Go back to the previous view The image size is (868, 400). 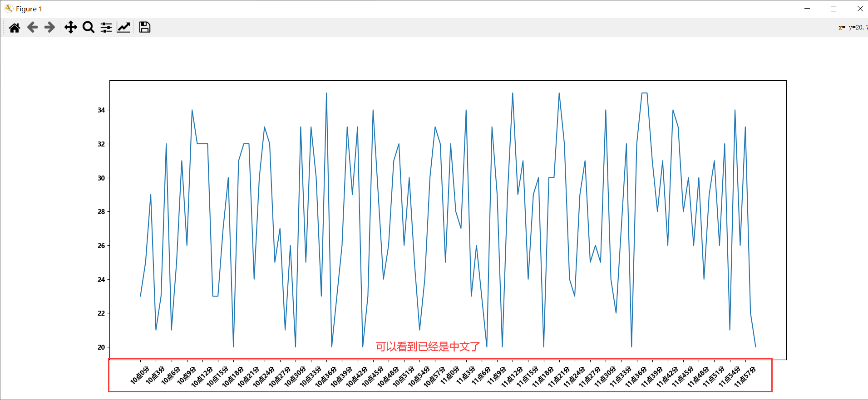(x=32, y=28)
